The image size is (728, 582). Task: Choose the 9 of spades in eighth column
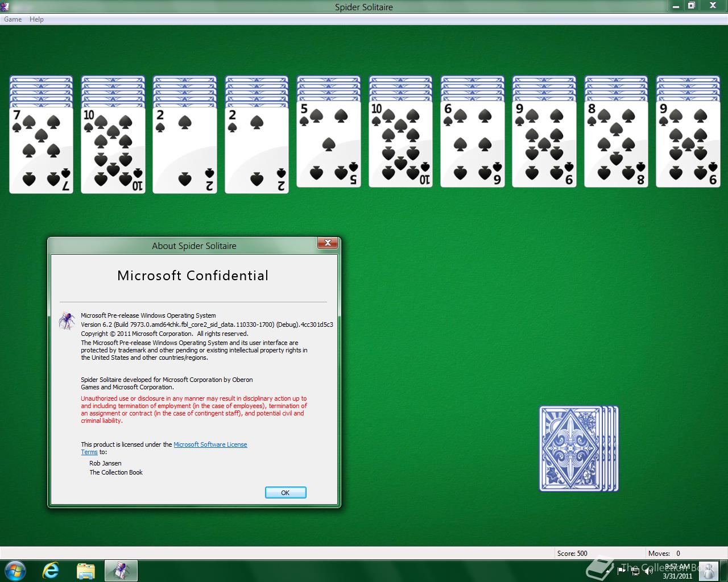pyautogui.click(x=544, y=144)
